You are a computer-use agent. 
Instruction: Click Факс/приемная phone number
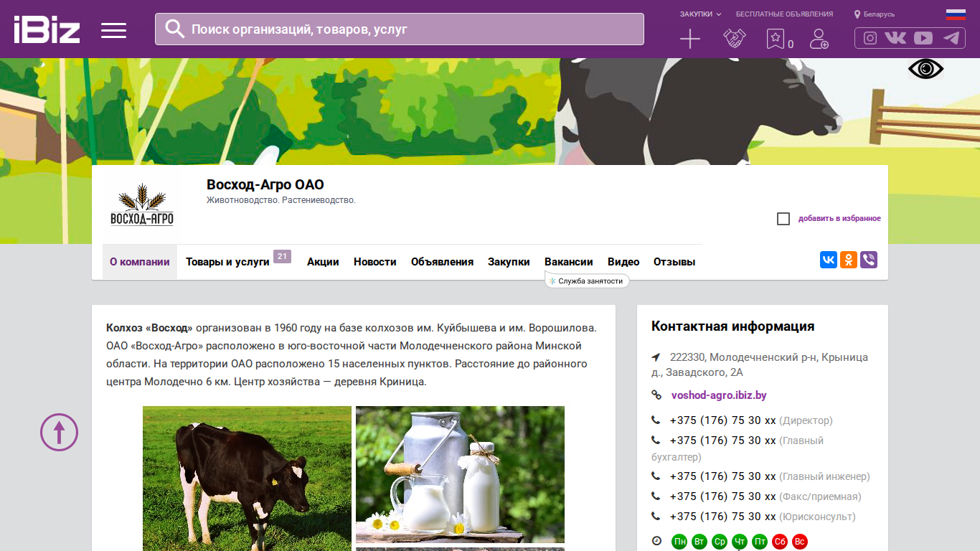click(x=723, y=496)
